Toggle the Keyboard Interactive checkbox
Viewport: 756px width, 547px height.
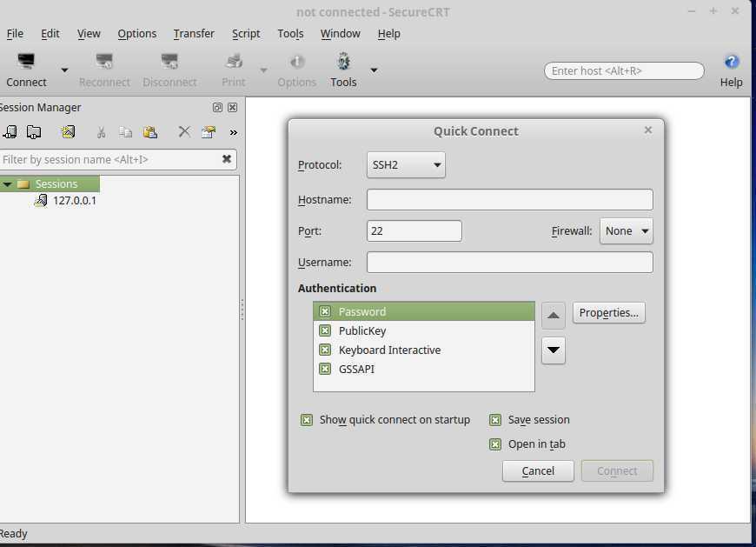(x=325, y=350)
